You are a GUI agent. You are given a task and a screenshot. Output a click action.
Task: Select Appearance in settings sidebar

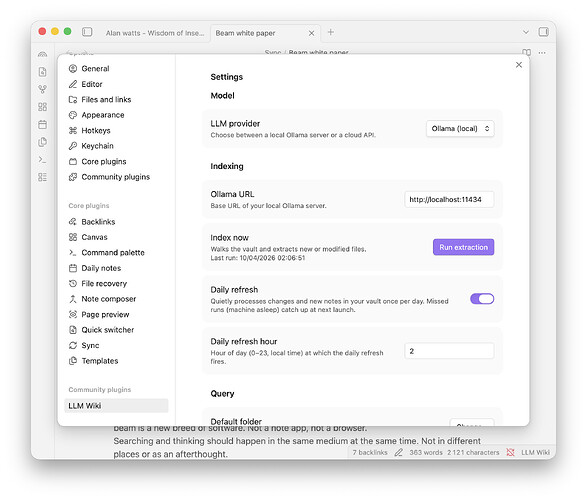point(103,115)
